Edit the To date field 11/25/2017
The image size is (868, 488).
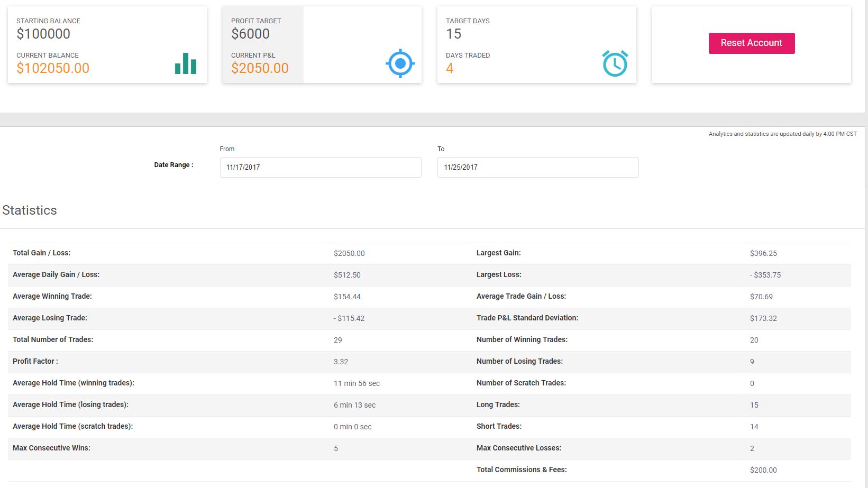tap(538, 167)
